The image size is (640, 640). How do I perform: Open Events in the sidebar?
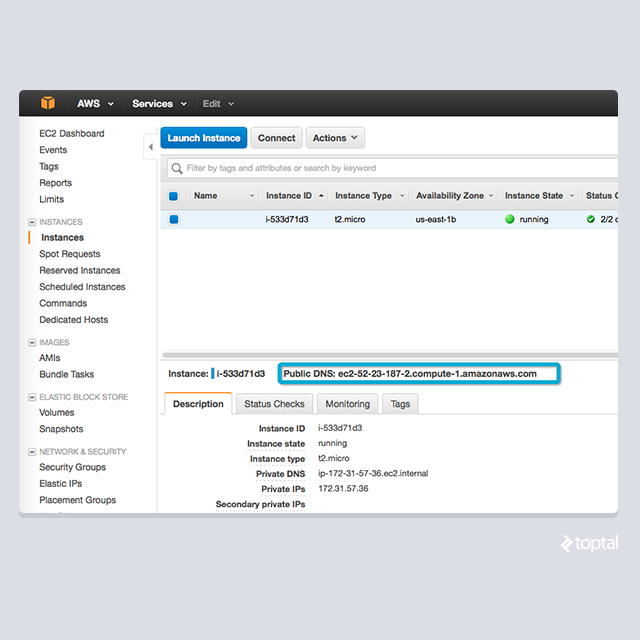click(x=53, y=150)
